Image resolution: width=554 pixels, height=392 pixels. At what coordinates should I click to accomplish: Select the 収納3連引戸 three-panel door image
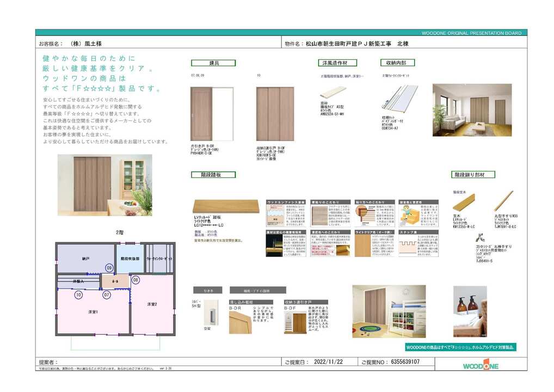(x=275, y=114)
